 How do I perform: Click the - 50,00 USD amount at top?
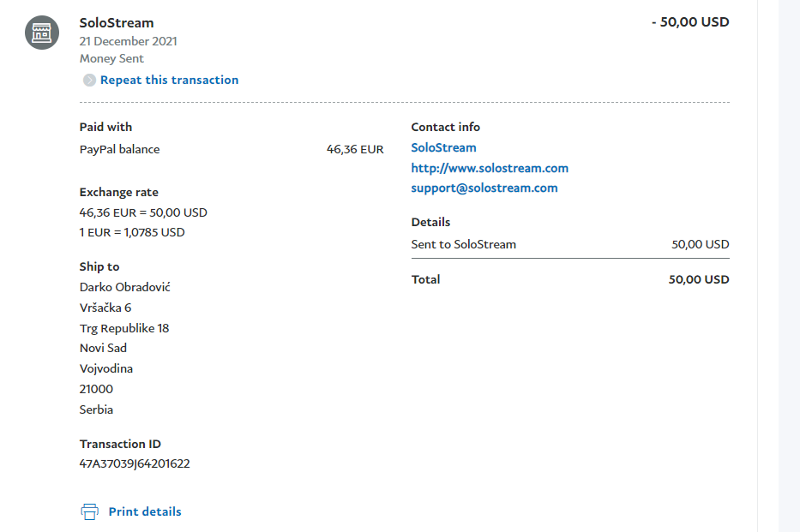pyautogui.click(x=690, y=22)
